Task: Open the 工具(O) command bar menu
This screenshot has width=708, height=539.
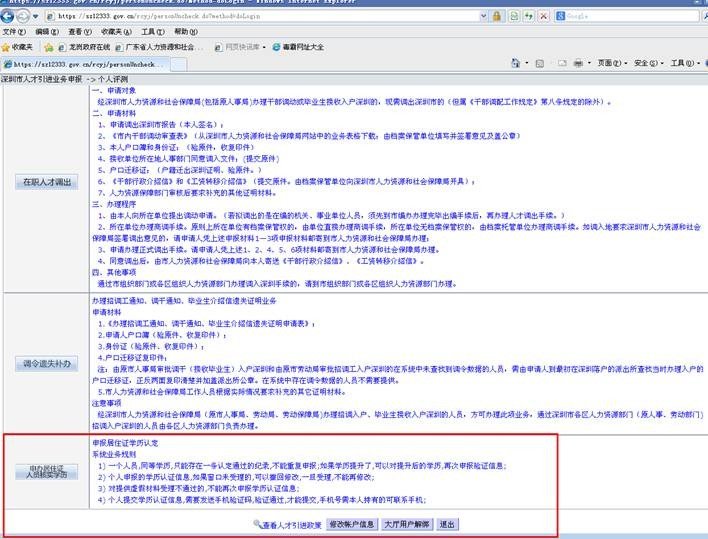Action: (685, 63)
